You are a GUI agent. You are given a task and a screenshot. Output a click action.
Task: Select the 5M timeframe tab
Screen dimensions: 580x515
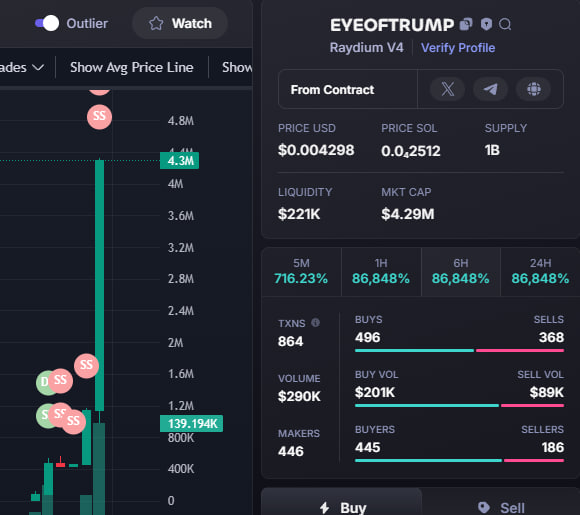(301, 272)
